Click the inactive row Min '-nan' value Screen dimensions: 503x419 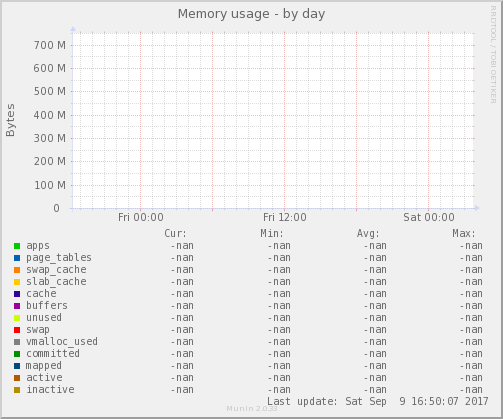click(x=279, y=390)
